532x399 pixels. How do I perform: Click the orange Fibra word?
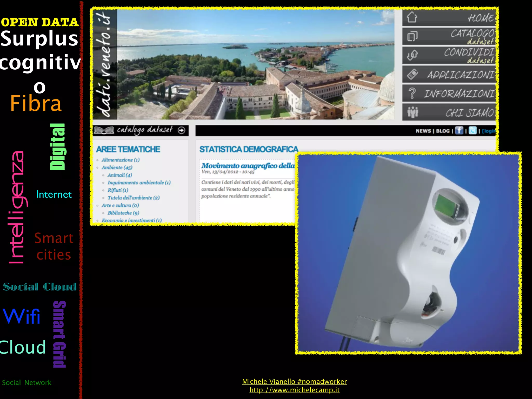point(36,103)
